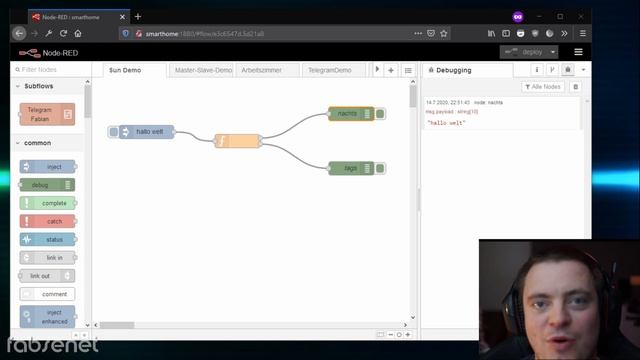Open Node-RED main hamburger menu
Viewport: 640px width, 360px height.
[578, 52]
